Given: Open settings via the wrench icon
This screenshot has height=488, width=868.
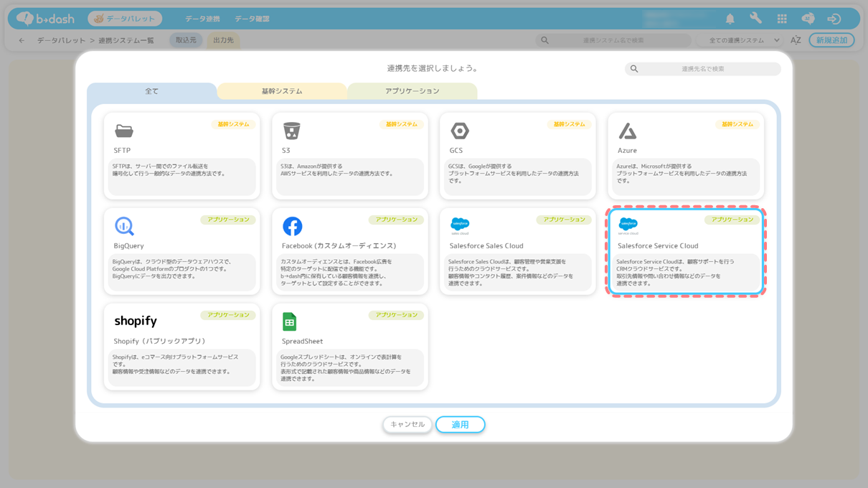Looking at the screenshot, I should [755, 19].
